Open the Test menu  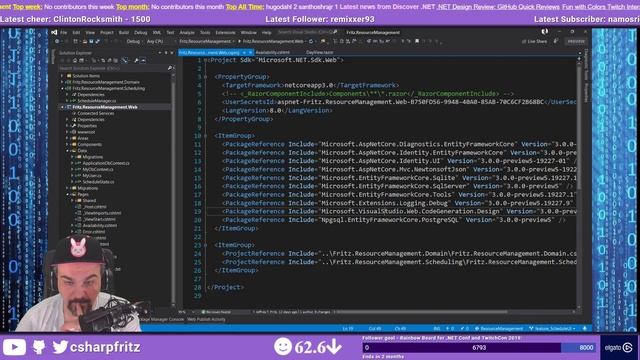[170, 32]
